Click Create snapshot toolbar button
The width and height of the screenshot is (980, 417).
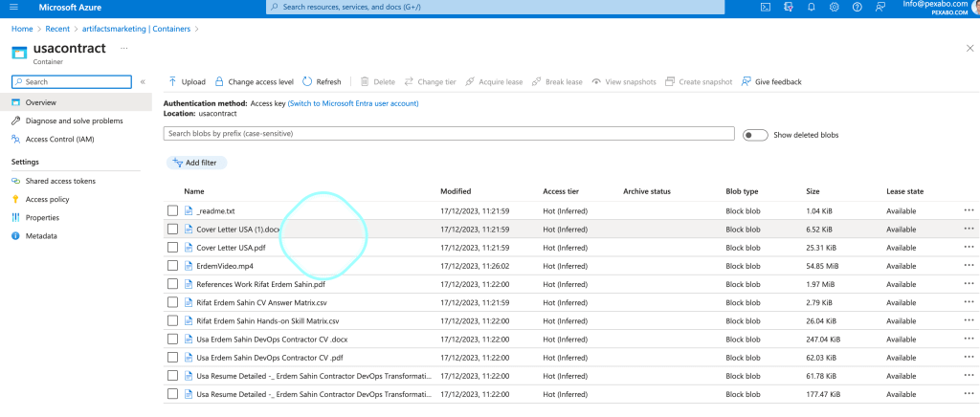[698, 82]
